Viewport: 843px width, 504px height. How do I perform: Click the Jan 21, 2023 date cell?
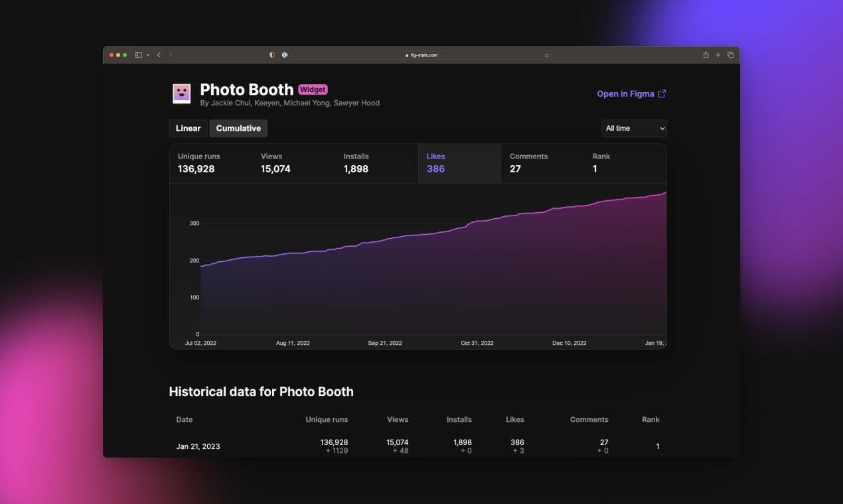198,447
